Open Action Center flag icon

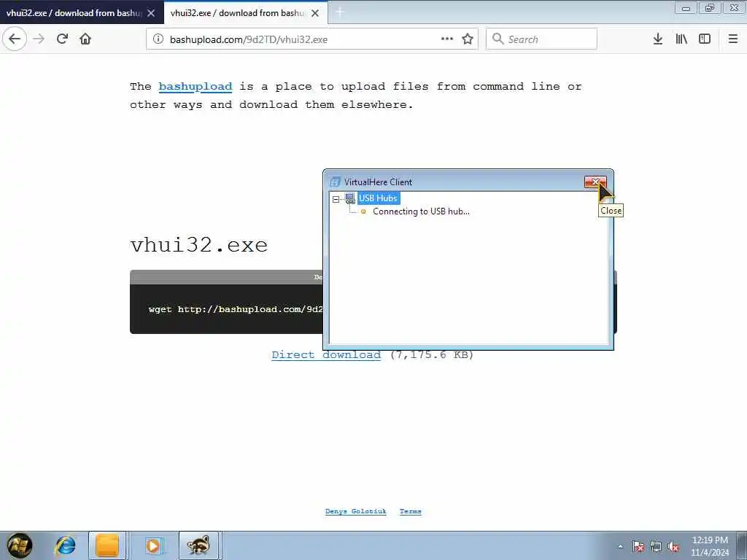pyautogui.click(x=638, y=547)
